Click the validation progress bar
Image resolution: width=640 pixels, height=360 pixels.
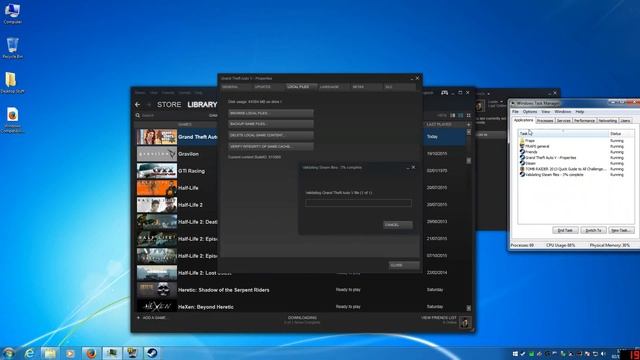(x=358, y=203)
